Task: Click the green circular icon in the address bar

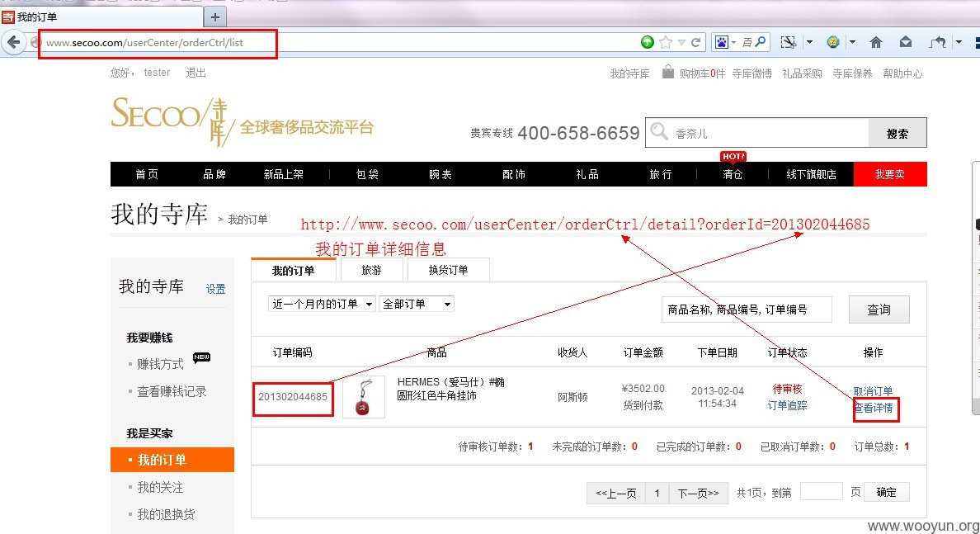Action: (648, 42)
